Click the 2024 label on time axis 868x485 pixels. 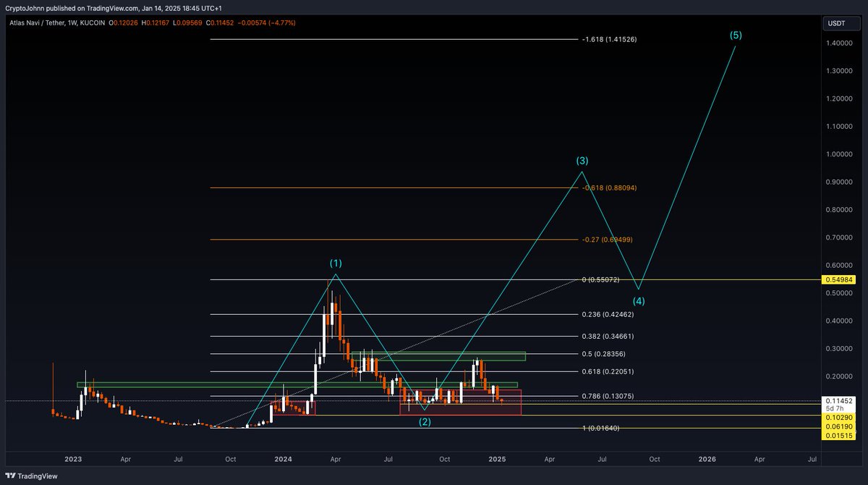click(x=284, y=459)
